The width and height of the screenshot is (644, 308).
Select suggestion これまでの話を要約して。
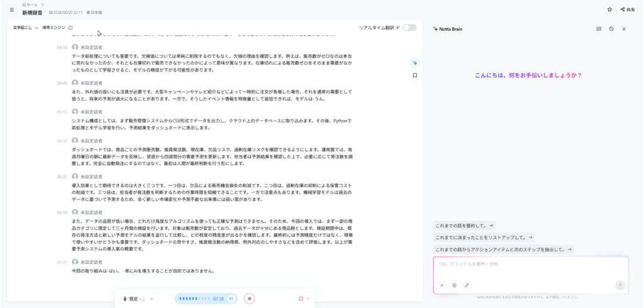(x=464, y=226)
